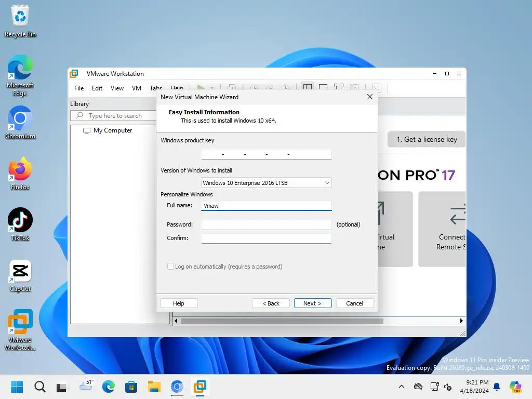532x399 pixels.
Task: Open the Firefox desktop shortcut
Action: pyautogui.click(x=20, y=174)
